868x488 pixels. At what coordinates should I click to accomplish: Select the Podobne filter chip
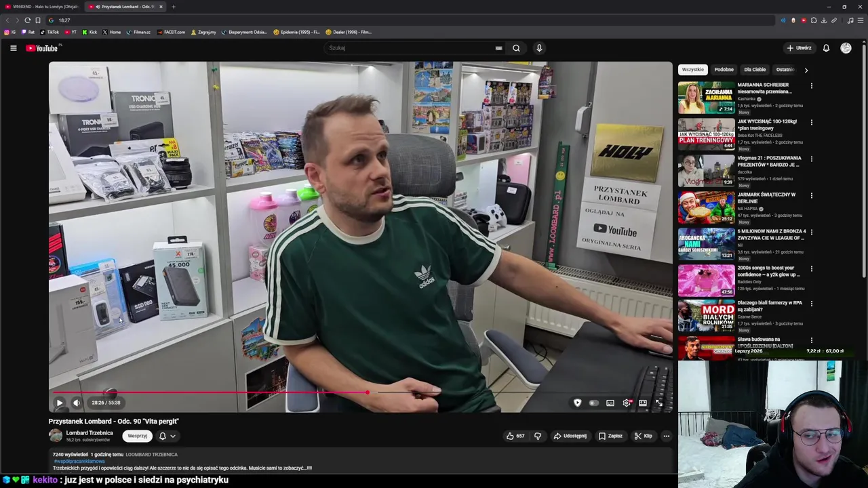click(724, 69)
